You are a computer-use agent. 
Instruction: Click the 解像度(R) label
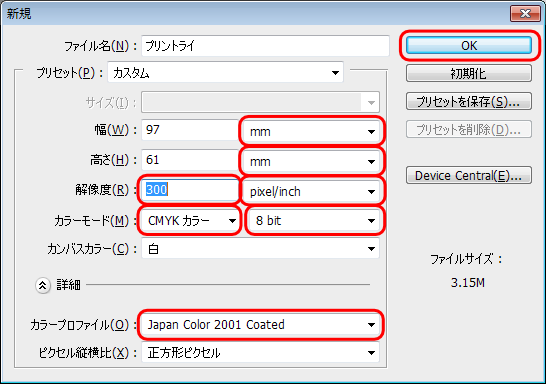[106, 190]
